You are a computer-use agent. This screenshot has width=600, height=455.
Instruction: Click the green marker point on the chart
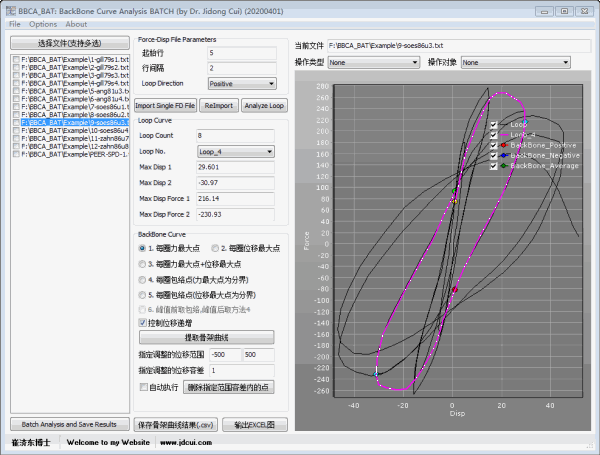point(454,191)
